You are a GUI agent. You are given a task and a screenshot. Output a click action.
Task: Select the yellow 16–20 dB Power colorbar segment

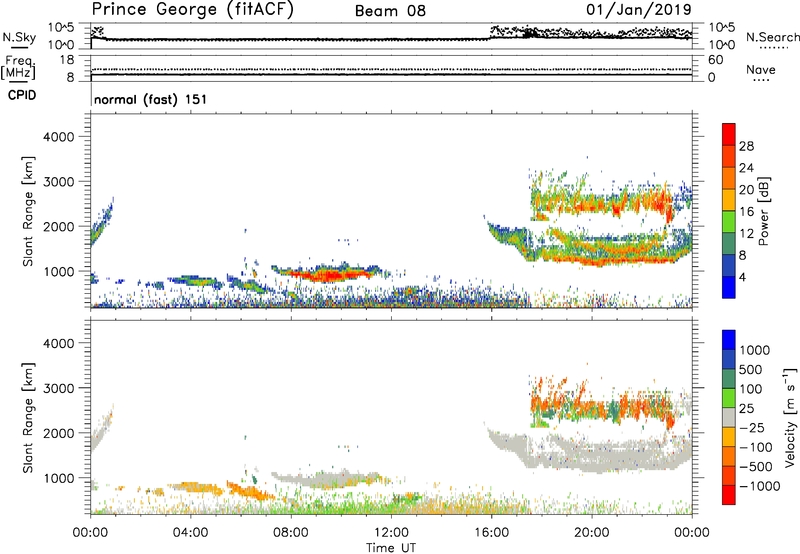[x=729, y=200]
